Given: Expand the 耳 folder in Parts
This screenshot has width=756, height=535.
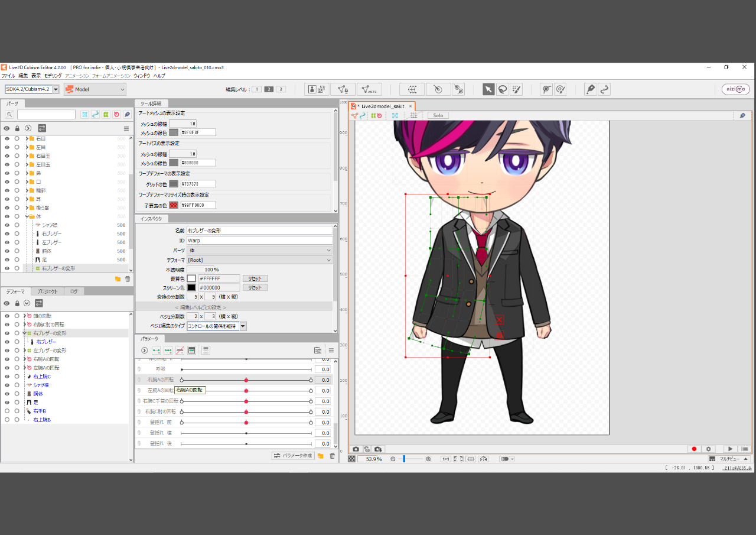Looking at the screenshot, I should pyautogui.click(x=26, y=199).
